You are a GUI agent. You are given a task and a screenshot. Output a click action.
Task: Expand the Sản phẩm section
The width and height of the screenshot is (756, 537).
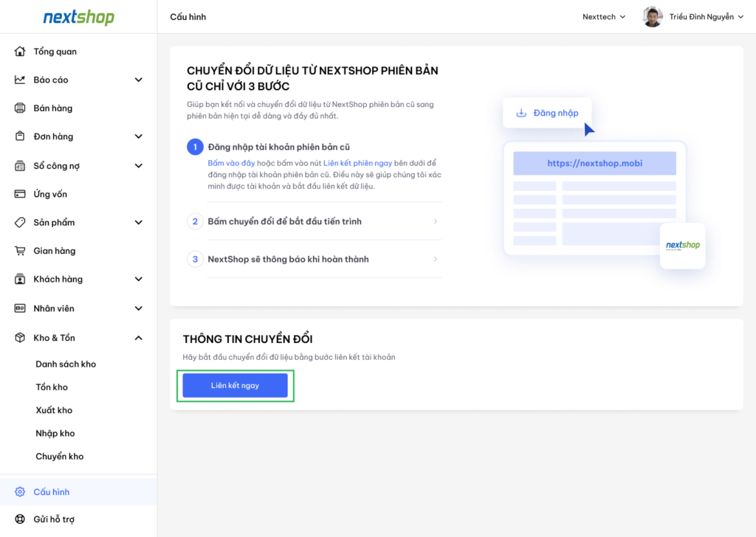(138, 222)
